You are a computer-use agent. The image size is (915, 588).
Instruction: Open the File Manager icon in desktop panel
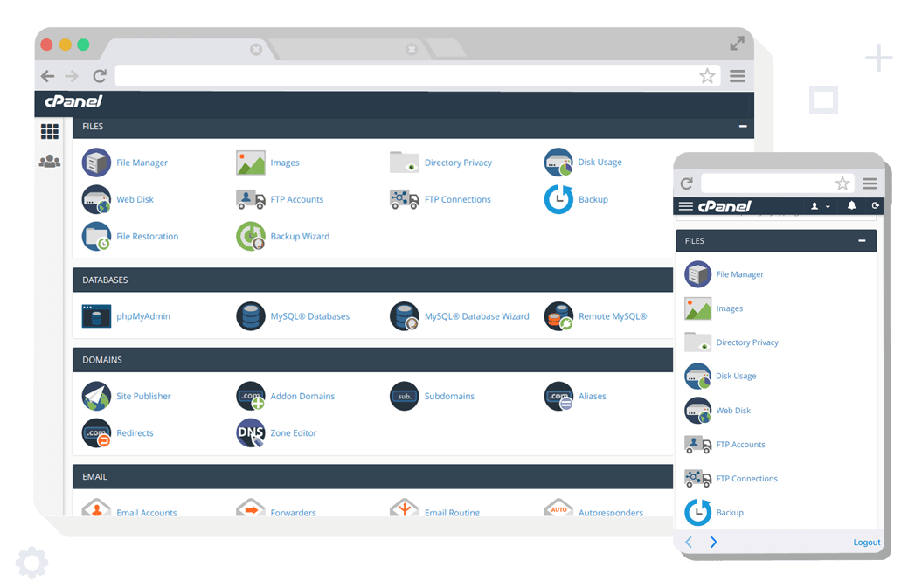(x=96, y=163)
